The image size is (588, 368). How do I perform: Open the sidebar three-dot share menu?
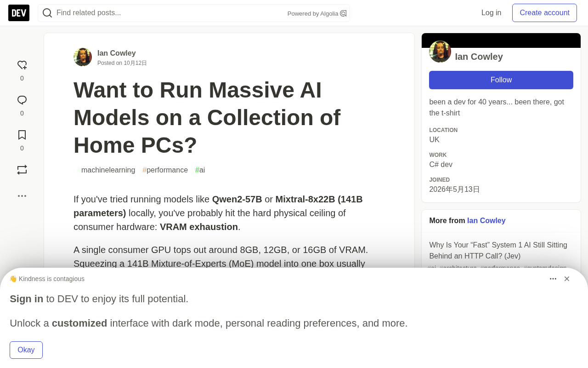point(22,196)
